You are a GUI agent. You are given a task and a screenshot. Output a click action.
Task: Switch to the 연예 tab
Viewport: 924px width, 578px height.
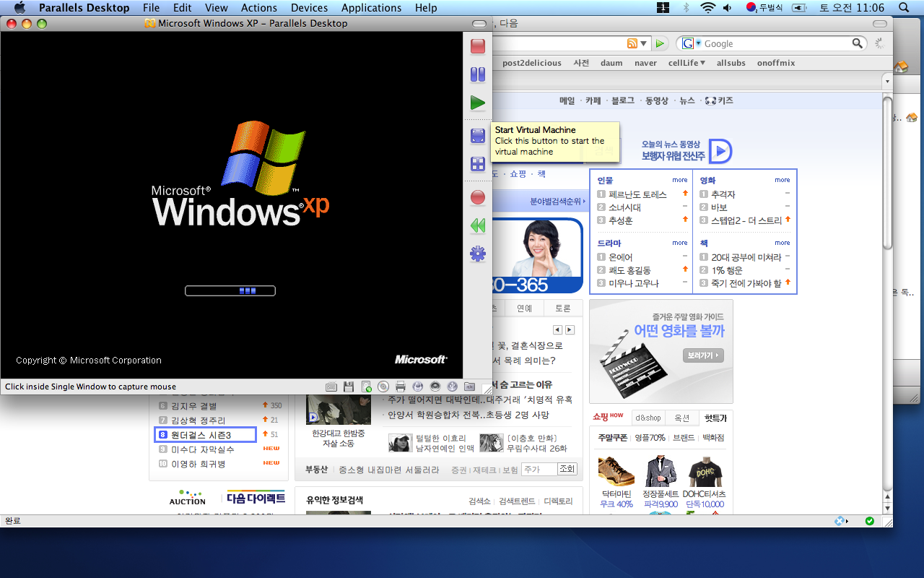coord(524,309)
